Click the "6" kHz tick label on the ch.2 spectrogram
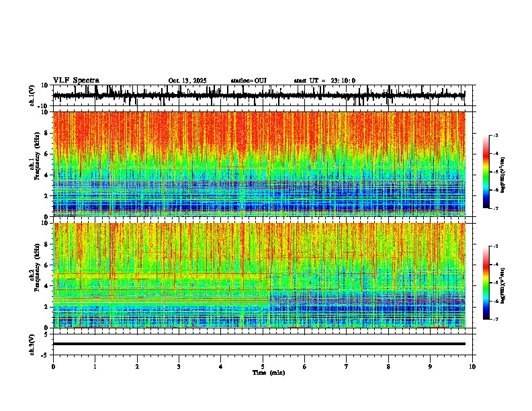This screenshot has height=411, width=532. [x=47, y=265]
